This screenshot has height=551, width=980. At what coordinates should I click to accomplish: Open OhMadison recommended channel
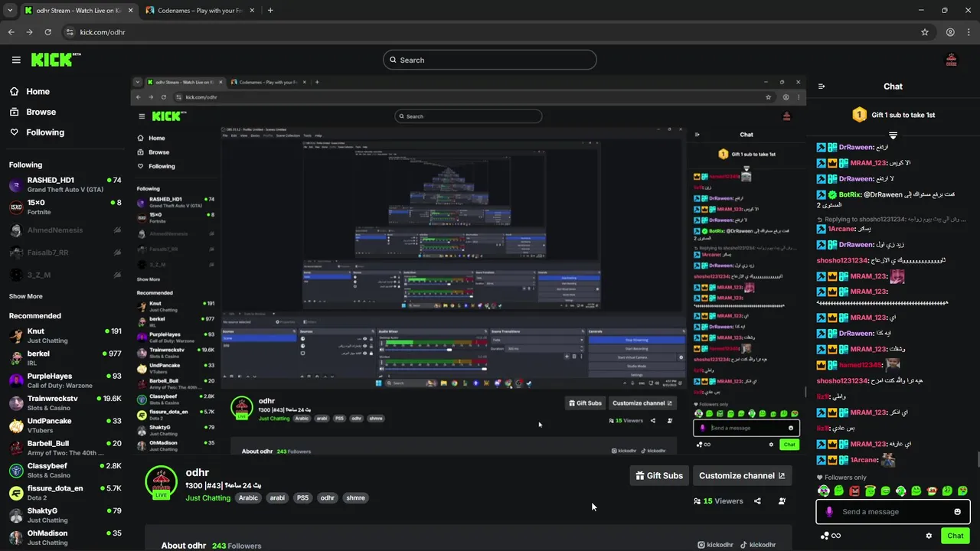click(65, 537)
